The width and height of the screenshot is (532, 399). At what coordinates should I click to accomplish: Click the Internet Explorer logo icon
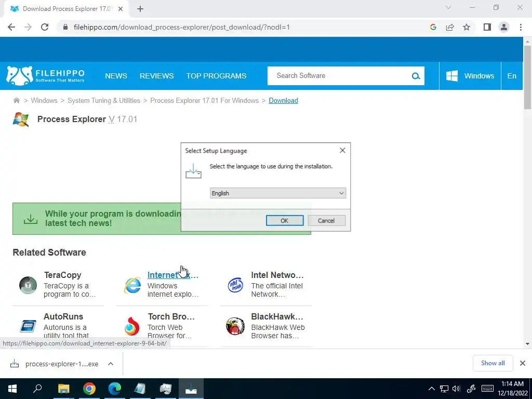pos(132,285)
